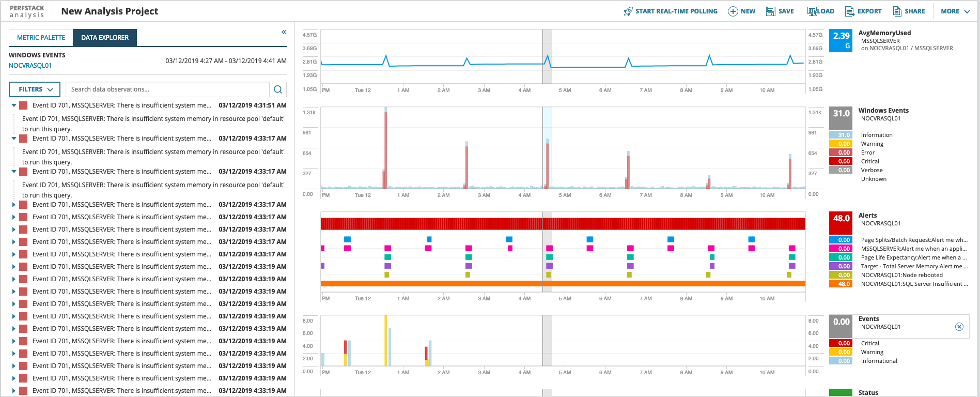
Task: Switch to the Metric Palette tab
Action: click(41, 38)
